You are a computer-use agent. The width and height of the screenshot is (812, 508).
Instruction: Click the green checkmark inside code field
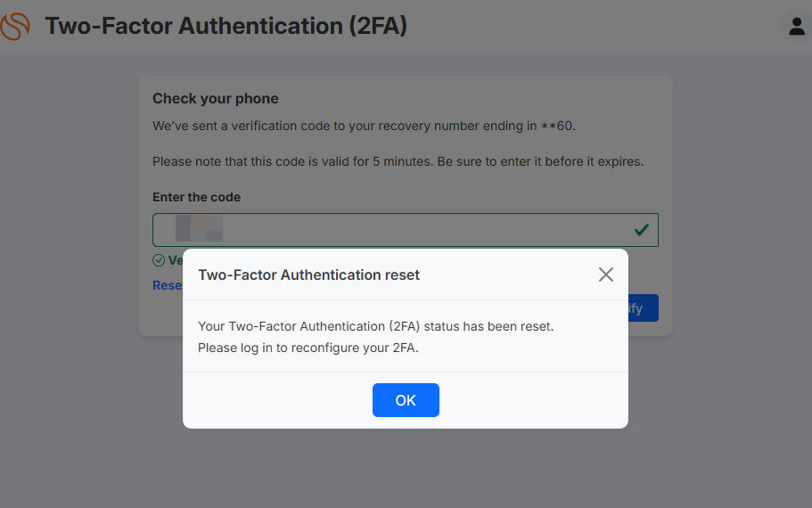642,230
